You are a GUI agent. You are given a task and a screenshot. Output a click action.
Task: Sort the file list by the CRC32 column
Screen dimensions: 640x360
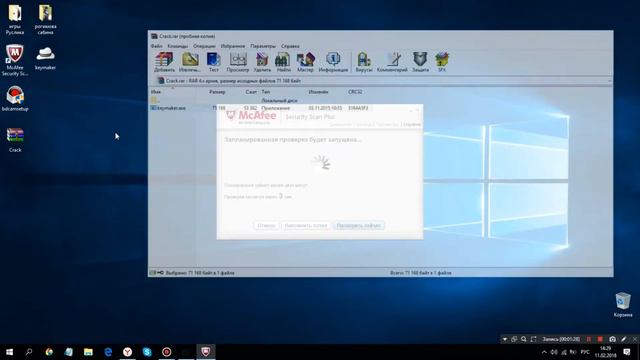[355, 92]
